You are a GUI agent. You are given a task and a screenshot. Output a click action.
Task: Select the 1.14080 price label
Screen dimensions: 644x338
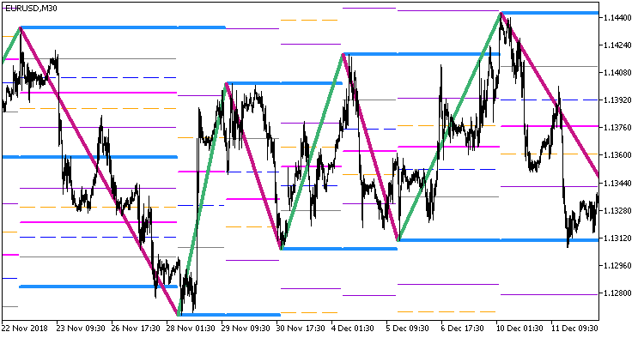point(617,73)
